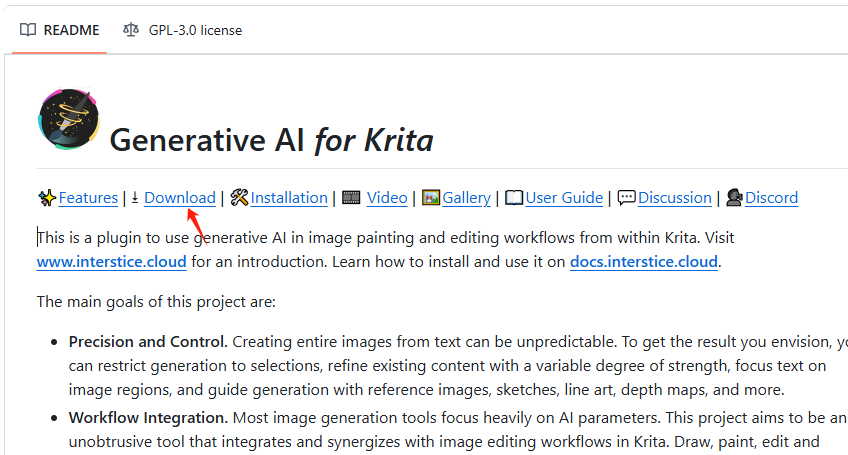
Task: Go to the Installation link
Action: pos(289,198)
